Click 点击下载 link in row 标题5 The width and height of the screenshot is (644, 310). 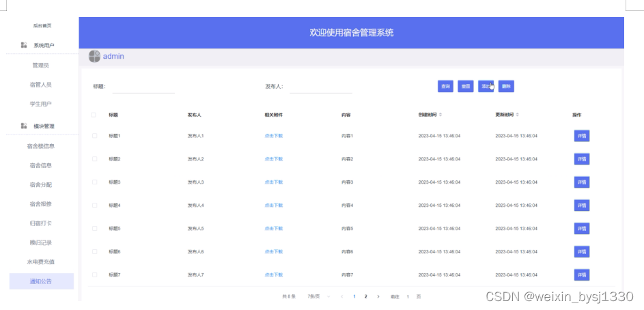point(274,228)
